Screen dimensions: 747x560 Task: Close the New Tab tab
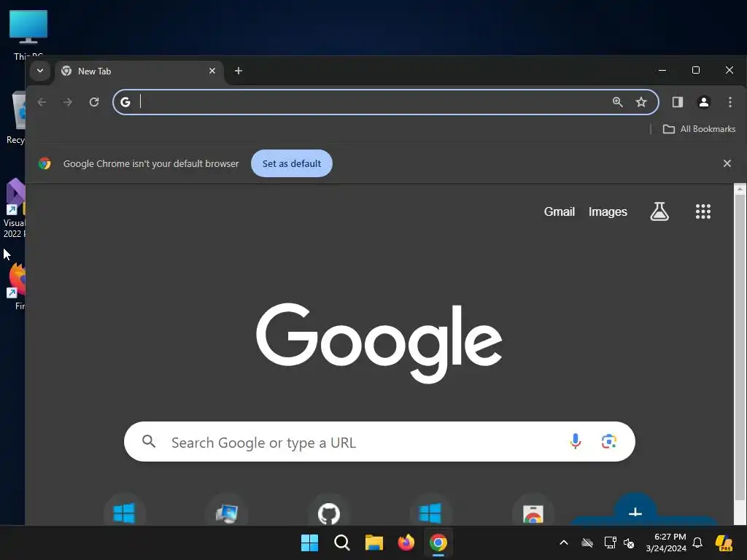click(x=212, y=71)
